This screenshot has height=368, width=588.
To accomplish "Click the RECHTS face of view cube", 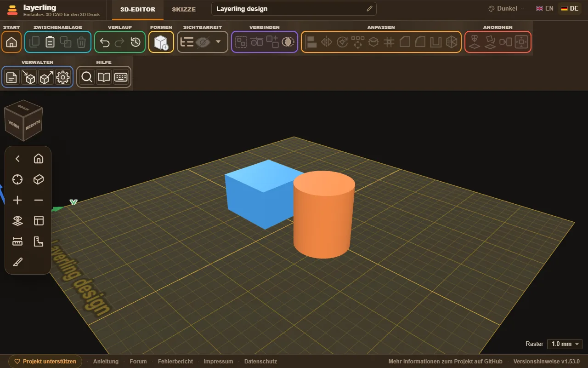I will pyautogui.click(x=33, y=125).
